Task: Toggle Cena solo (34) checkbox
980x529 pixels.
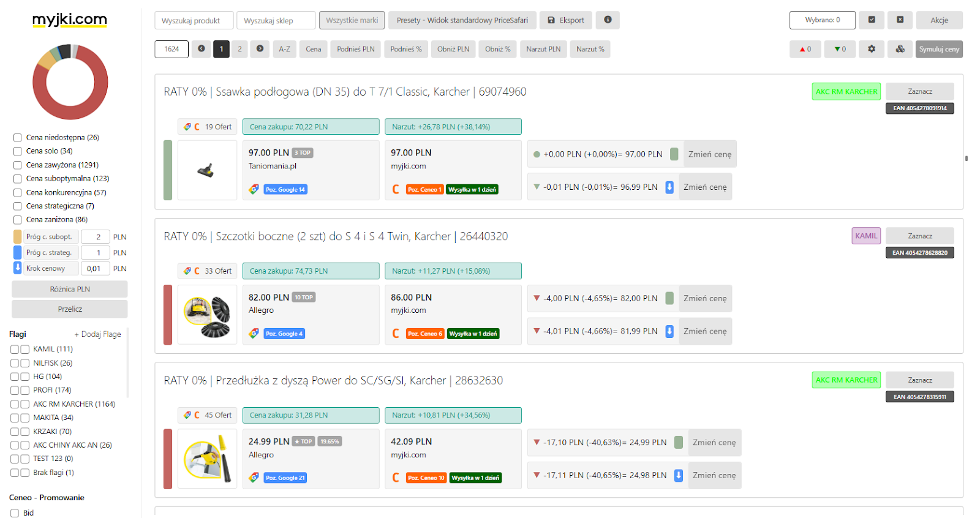Action: (x=18, y=151)
